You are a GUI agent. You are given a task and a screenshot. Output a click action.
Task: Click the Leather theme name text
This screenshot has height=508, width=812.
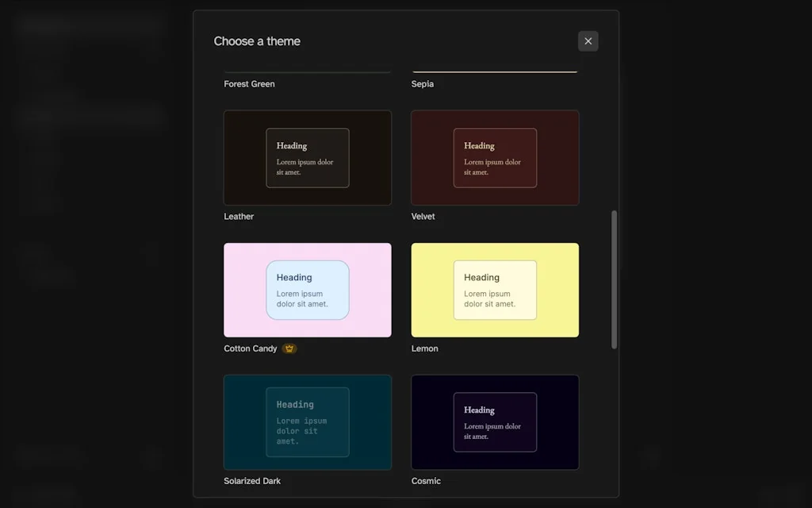pyautogui.click(x=238, y=216)
